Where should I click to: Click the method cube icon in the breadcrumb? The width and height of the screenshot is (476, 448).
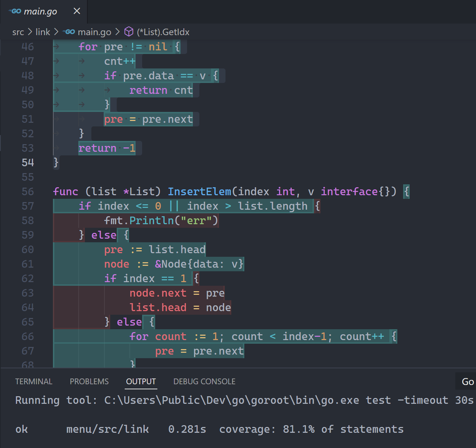click(129, 32)
